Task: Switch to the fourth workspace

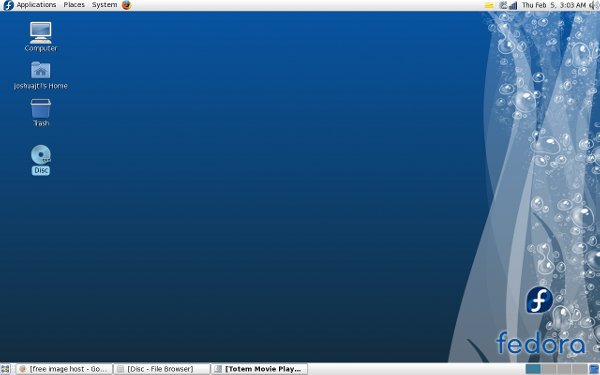Action: (x=579, y=369)
